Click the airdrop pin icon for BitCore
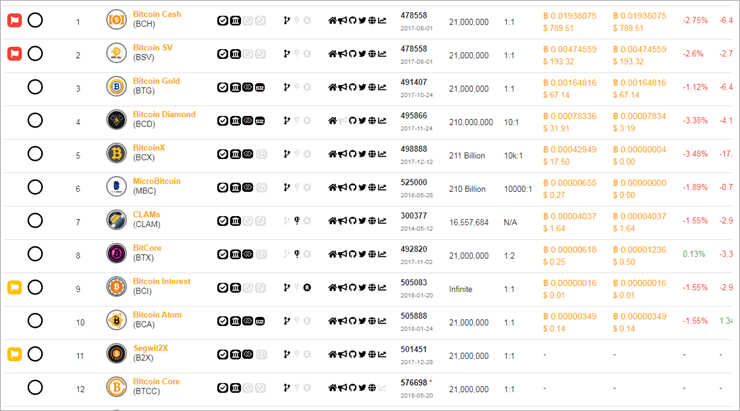This screenshot has width=740, height=411. (297, 254)
